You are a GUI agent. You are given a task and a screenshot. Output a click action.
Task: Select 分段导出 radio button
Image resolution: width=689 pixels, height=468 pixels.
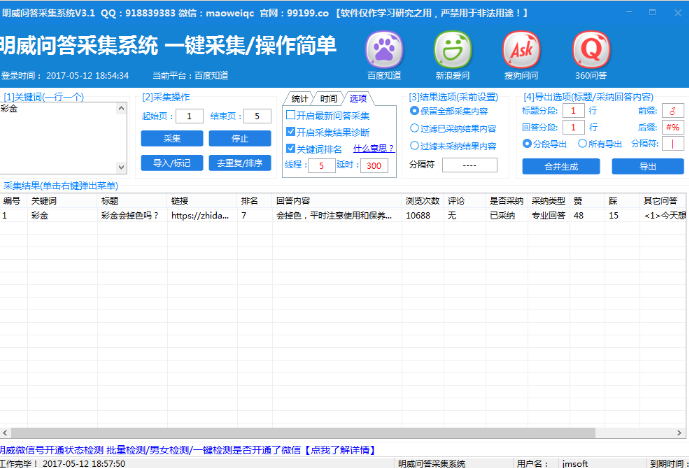[527, 143]
